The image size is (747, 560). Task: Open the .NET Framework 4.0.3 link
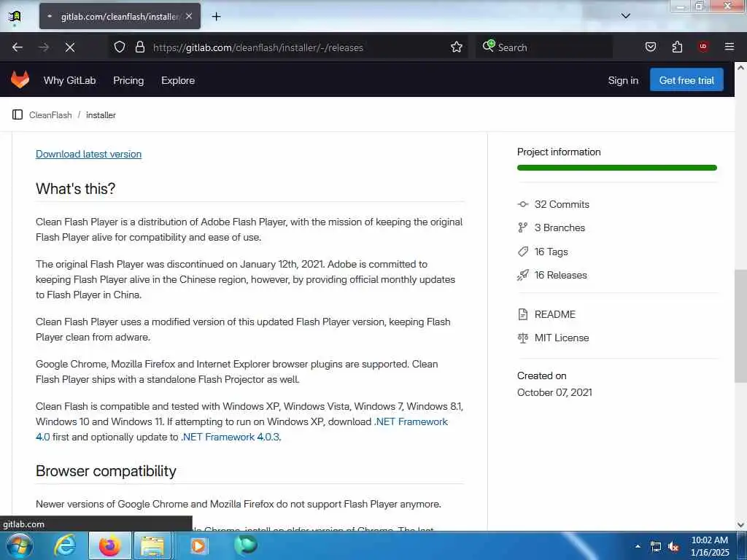coord(231,437)
